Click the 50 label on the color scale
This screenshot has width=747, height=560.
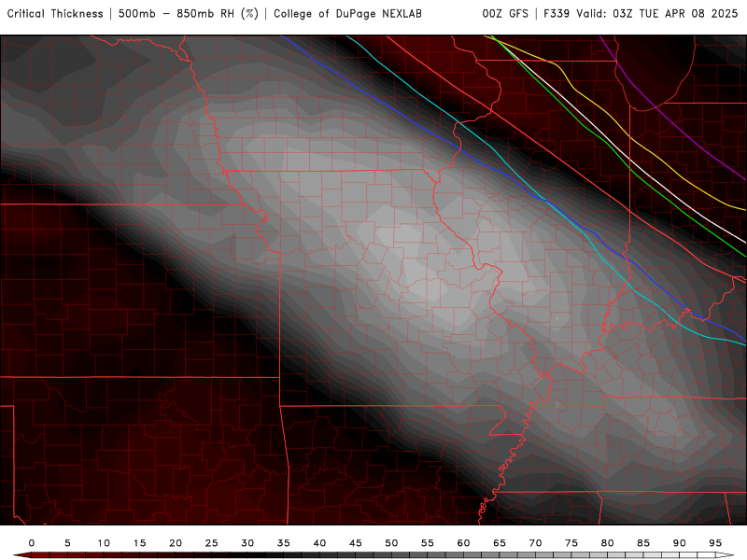(x=391, y=543)
